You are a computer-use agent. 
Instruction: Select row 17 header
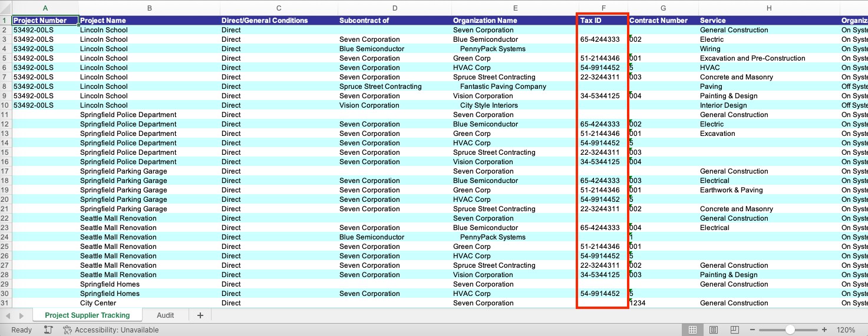pos(6,171)
